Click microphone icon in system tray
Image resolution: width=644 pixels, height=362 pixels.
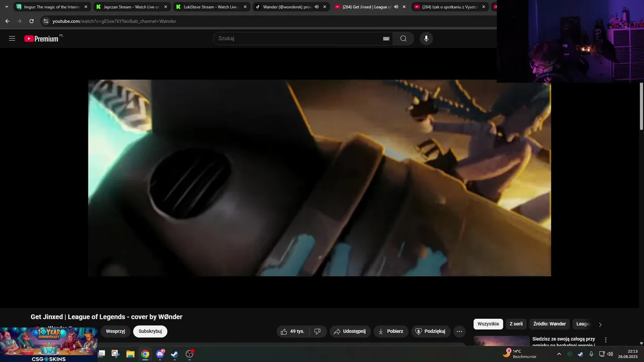tap(591, 354)
